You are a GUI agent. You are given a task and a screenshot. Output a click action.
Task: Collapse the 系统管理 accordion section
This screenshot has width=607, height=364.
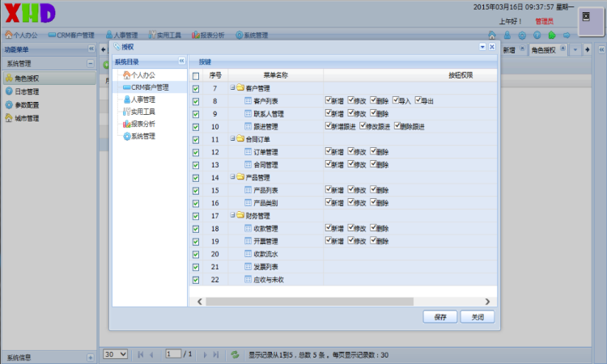90,63
